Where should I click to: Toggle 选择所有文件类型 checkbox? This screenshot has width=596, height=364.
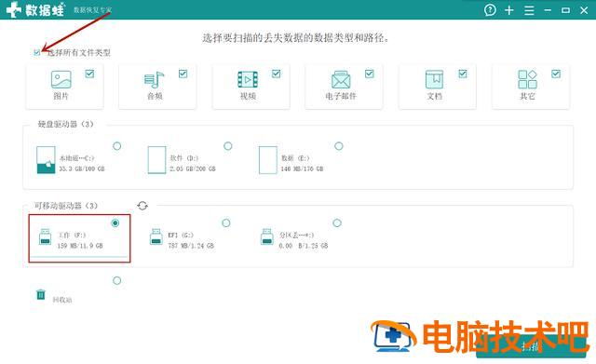[x=37, y=52]
